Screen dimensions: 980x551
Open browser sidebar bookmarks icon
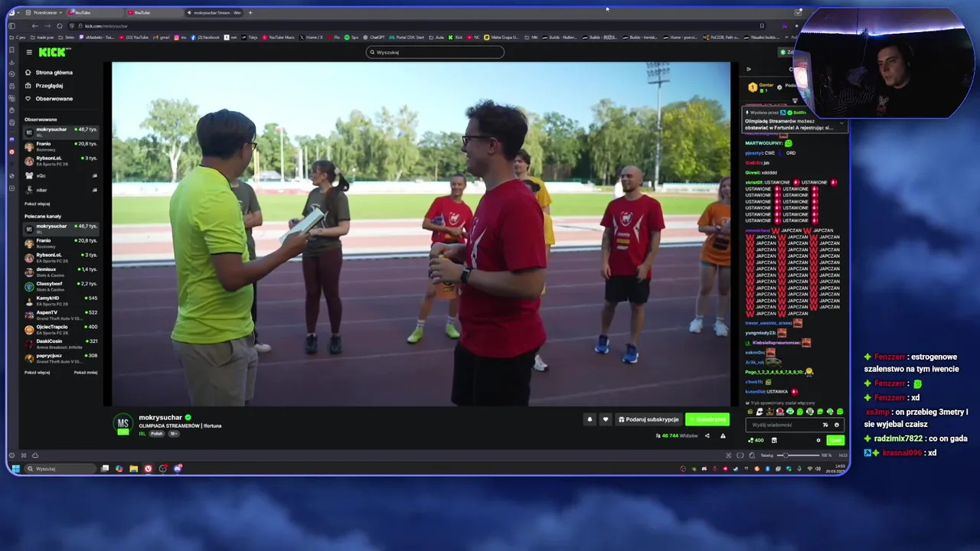tap(11, 50)
